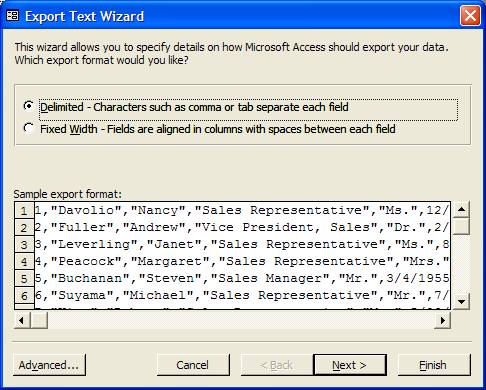Click the sample preview scroll down arrow
Screen dimensions: 486x390
click(x=462, y=302)
